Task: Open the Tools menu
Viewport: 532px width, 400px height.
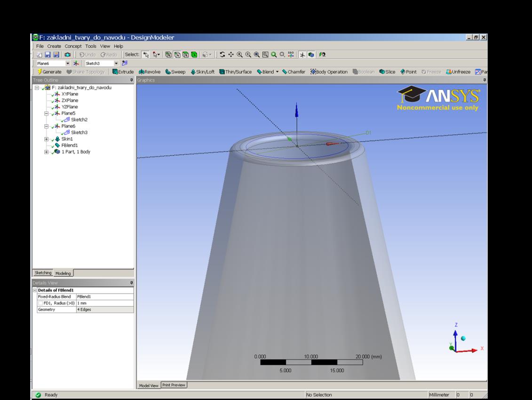Action: coord(91,46)
